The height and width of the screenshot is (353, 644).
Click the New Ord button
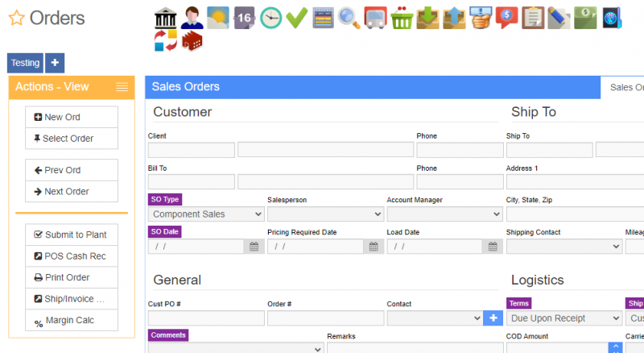(x=72, y=117)
